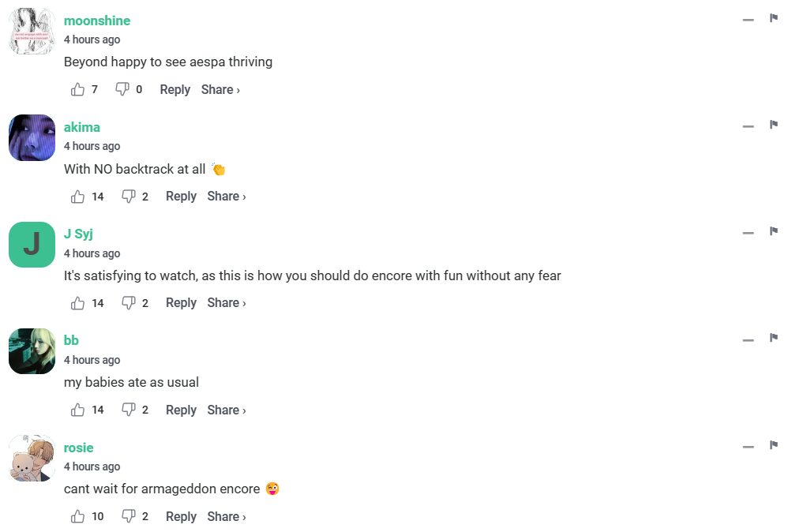Reply to J Syj's comment
Image resolution: width=788 pixels, height=532 pixels.
point(181,303)
